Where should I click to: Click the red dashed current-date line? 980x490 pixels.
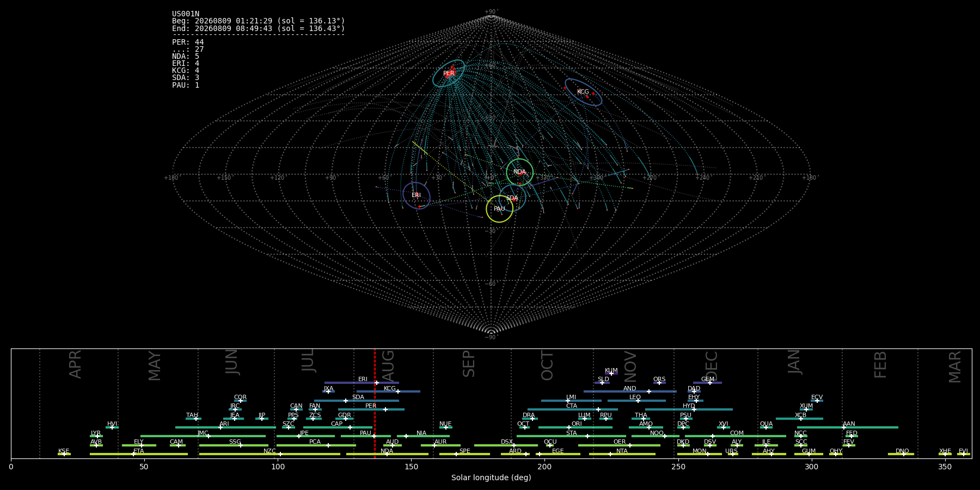(x=375, y=403)
